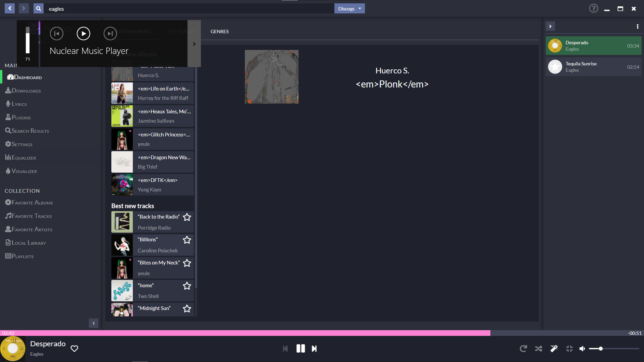Toggle autoradio magic wand
Image resolution: width=644 pixels, height=362 pixels.
(x=554, y=349)
